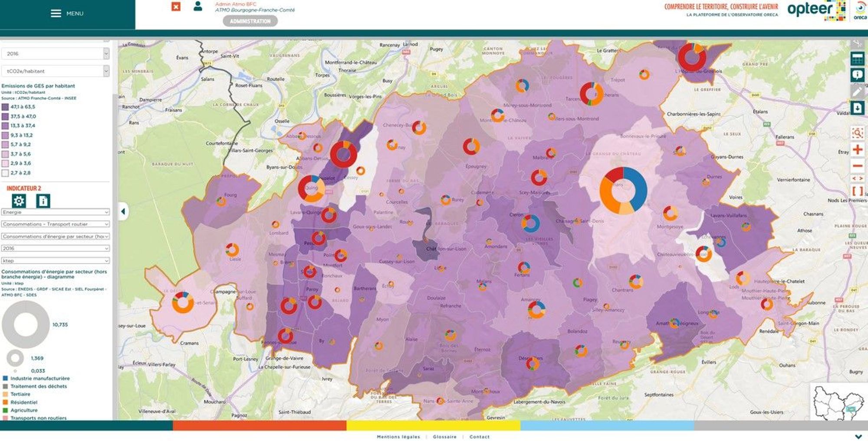Screen dimensions: 868x441
Task: Open the Glossaire footer link
Action: coord(444,437)
